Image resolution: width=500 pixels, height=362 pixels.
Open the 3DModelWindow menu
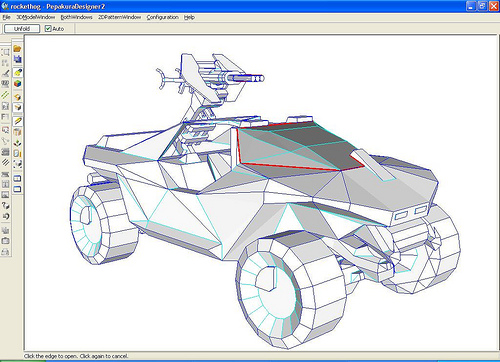[36, 17]
